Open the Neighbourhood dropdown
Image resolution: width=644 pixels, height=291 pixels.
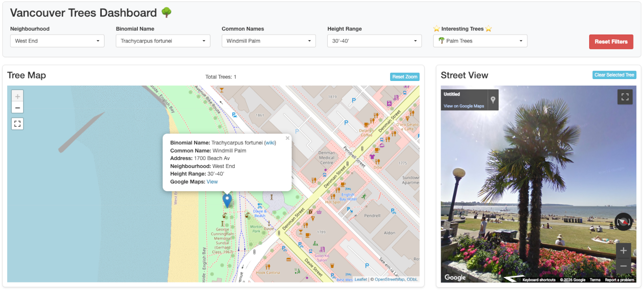[x=57, y=41]
